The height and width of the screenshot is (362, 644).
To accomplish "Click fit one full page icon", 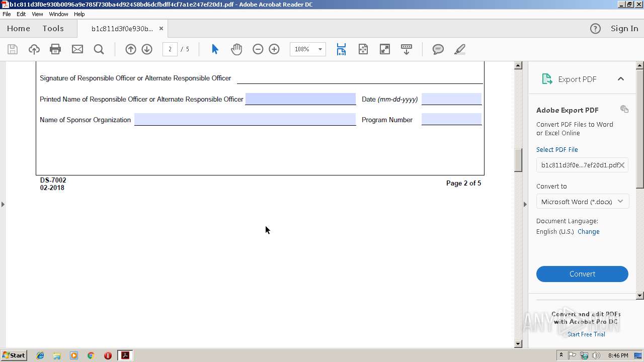I will tap(363, 49).
